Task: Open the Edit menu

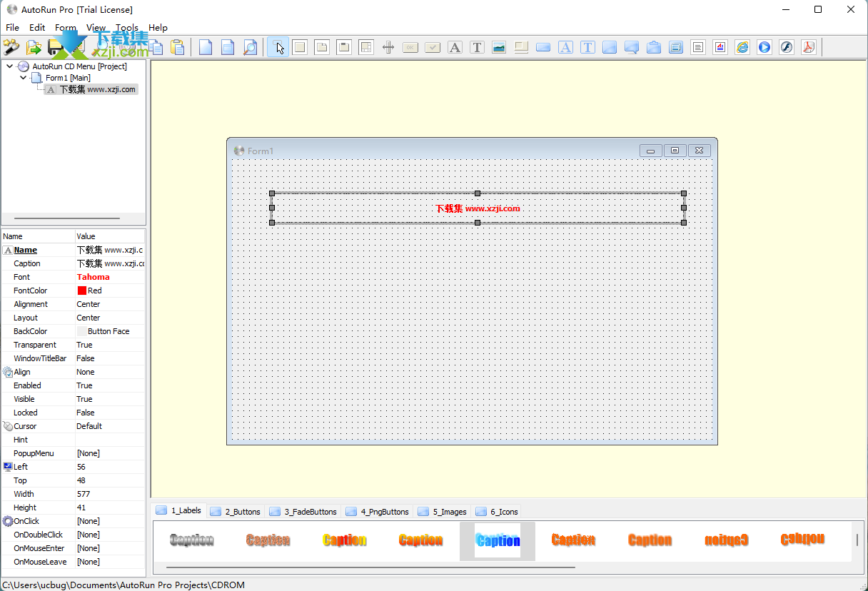Action: pyautogui.click(x=37, y=28)
